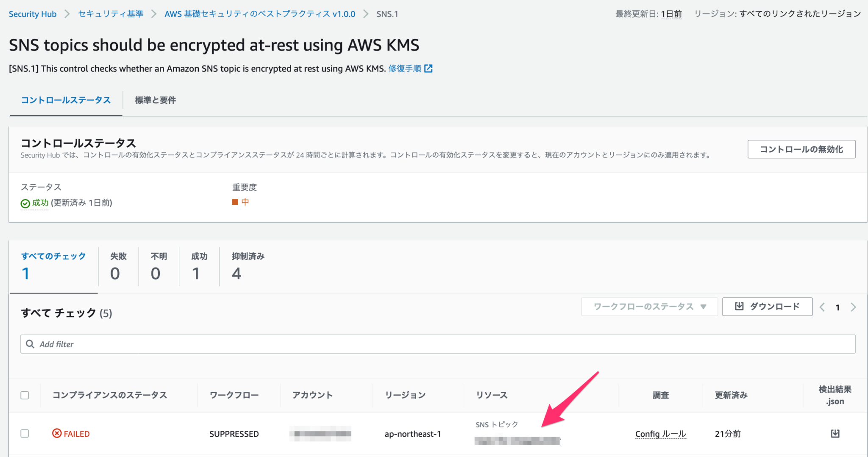Click the コントロールの無効化 button
Viewport: 868px width, 457px height.
(x=801, y=149)
